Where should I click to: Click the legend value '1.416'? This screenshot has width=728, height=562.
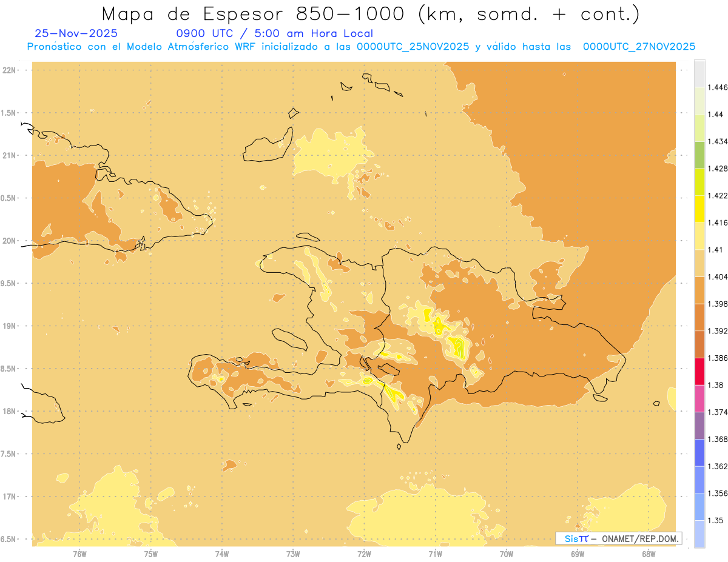718,222
